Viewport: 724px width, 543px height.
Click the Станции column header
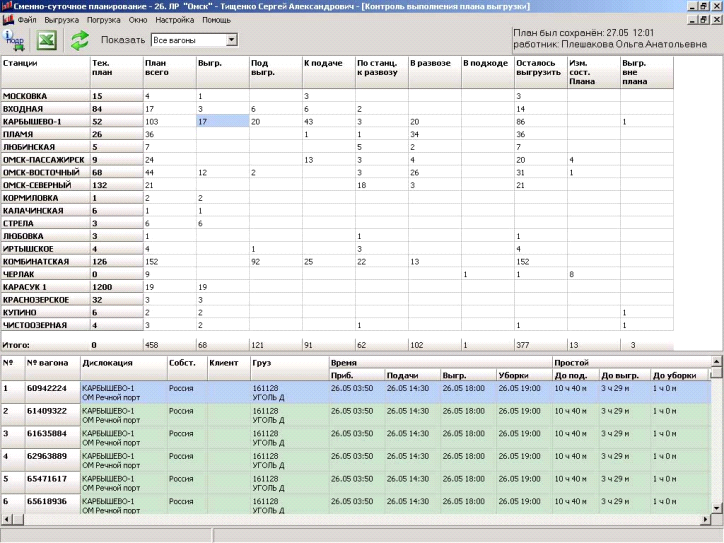[45, 72]
